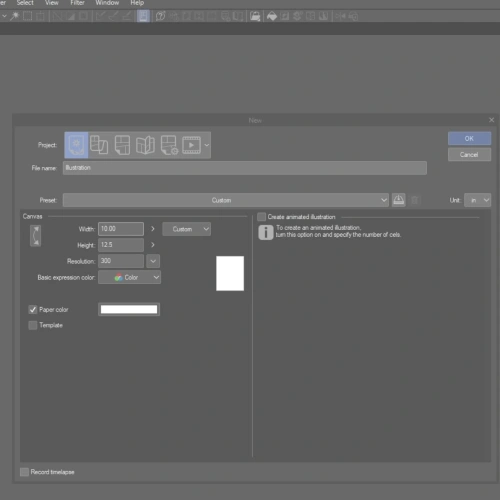Open the Filter menu

pyautogui.click(x=77, y=3)
